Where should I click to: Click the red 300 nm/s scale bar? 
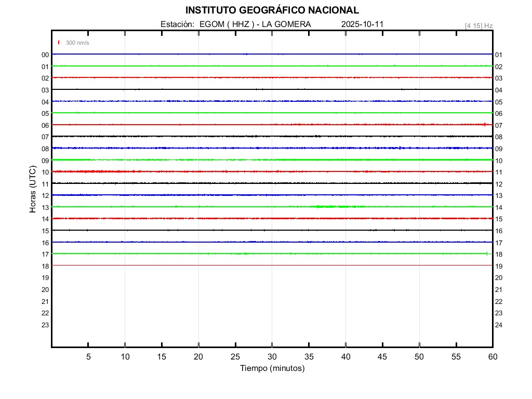click(x=59, y=43)
